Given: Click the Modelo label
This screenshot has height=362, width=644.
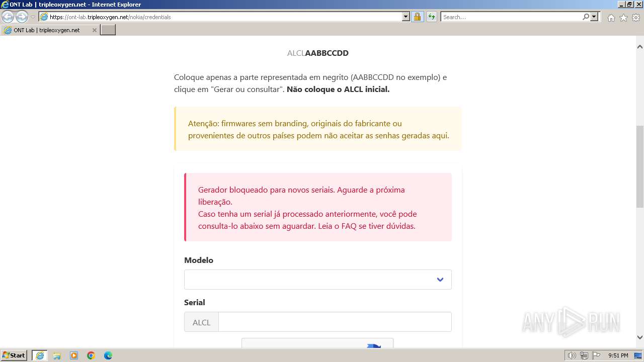Looking at the screenshot, I should pos(199,260).
